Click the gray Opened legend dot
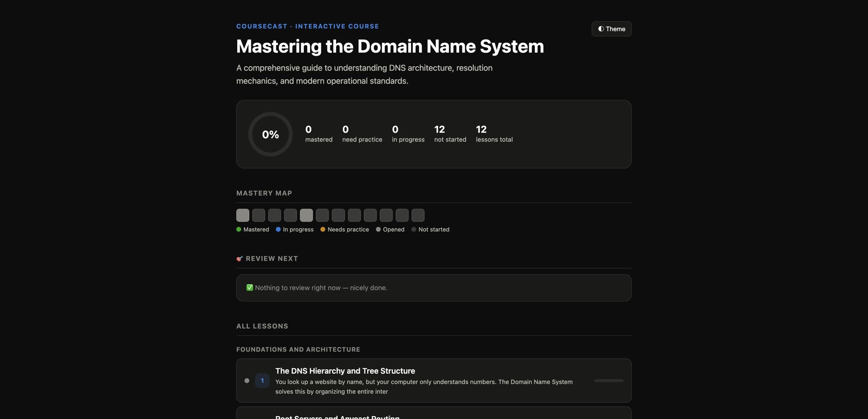This screenshot has height=419, width=868. tap(378, 229)
